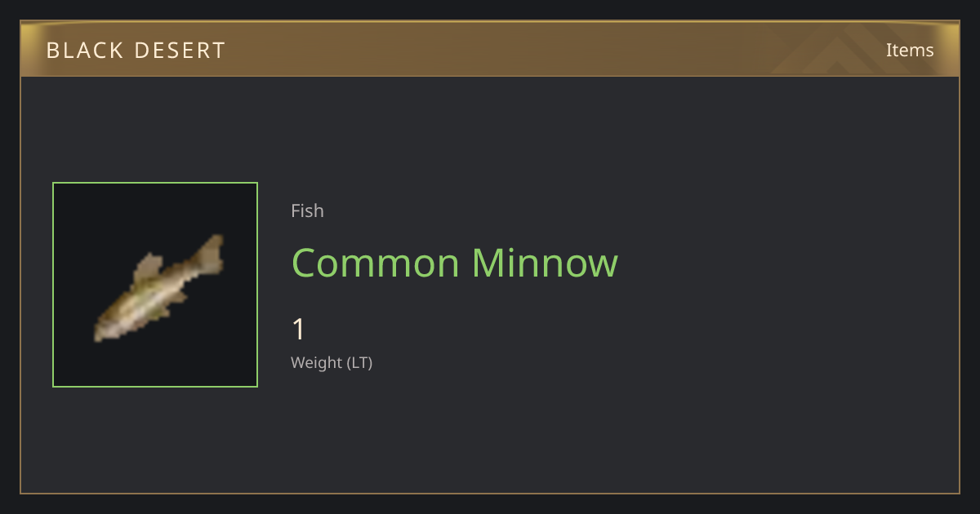Click the faint chevron emblem in the header

pos(849,49)
